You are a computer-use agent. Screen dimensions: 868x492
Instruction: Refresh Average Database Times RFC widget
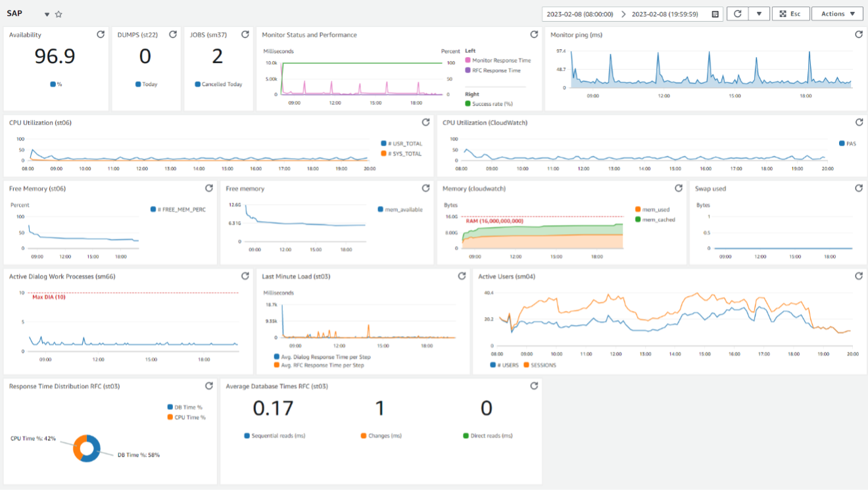[x=535, y=386]
